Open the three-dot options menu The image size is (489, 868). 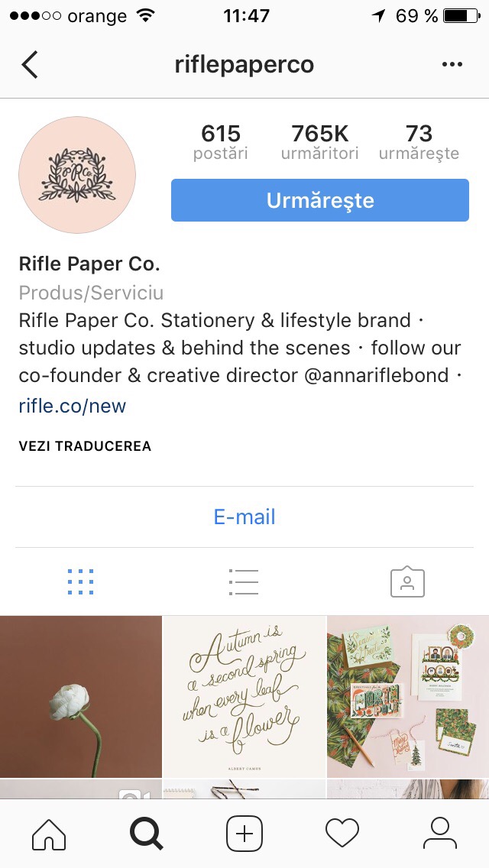(452, 65)
